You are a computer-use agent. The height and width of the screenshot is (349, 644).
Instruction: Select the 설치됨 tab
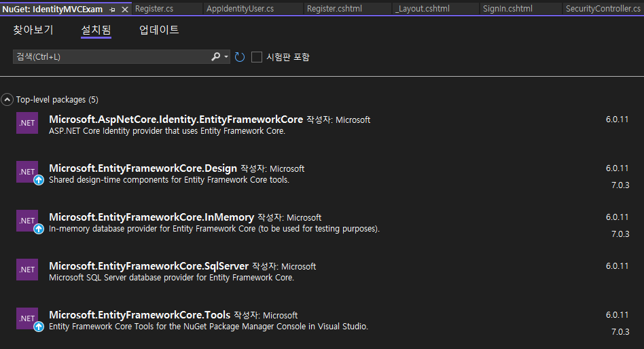96,30
